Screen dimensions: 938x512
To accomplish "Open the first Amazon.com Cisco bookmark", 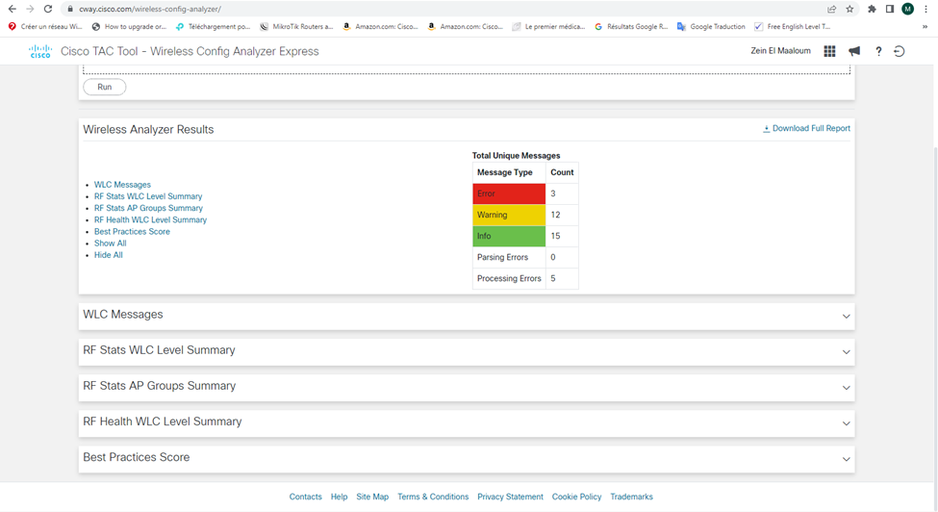I will coord(380,26).
